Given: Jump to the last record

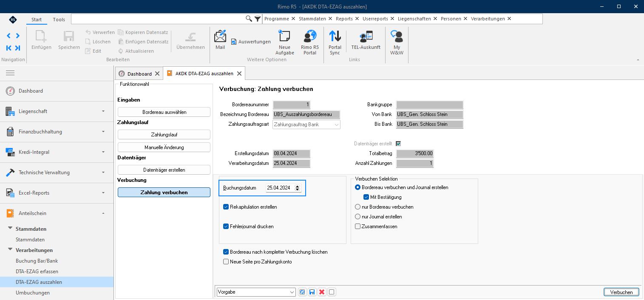Looking at the screenshot, I should pos(17,48).
